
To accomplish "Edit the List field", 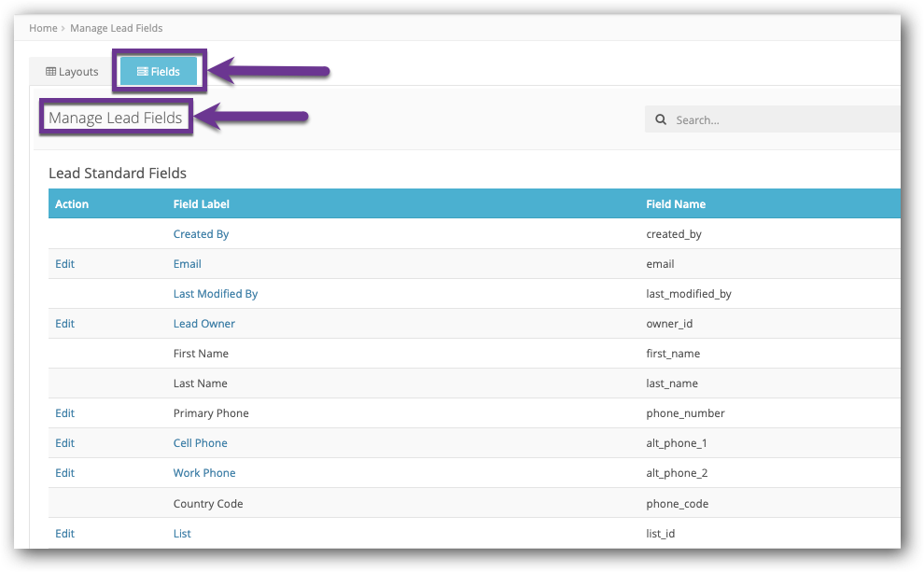I will (x=64, y=533).
